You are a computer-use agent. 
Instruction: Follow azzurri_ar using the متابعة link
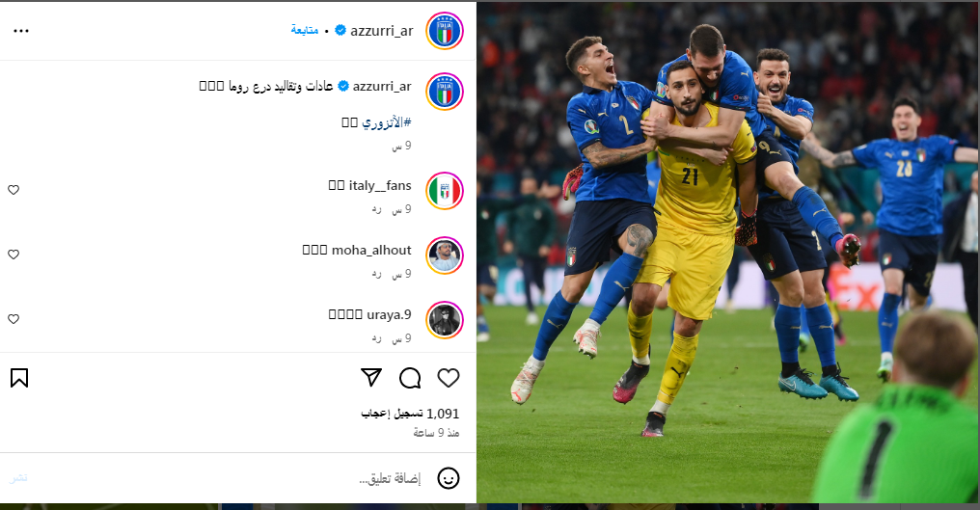click(305, 30)
